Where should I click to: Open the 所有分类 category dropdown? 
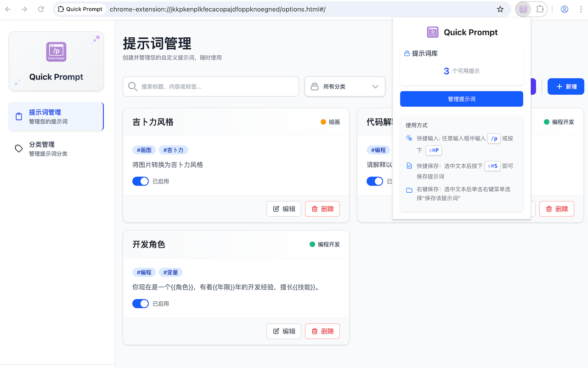coord(345,86)
